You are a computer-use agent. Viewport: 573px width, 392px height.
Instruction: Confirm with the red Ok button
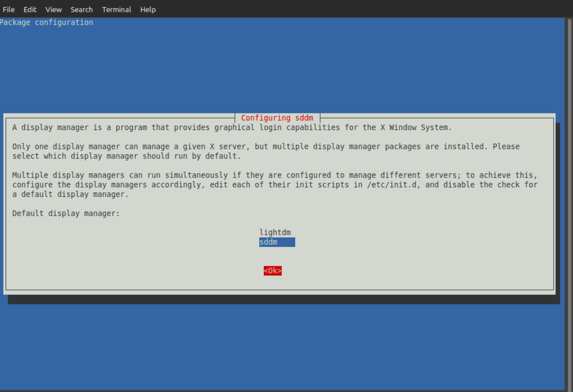point(273,270)
